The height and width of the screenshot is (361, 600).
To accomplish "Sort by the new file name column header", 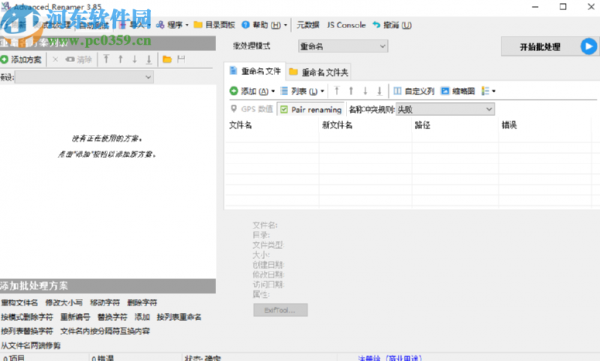I will coord(337,125).
